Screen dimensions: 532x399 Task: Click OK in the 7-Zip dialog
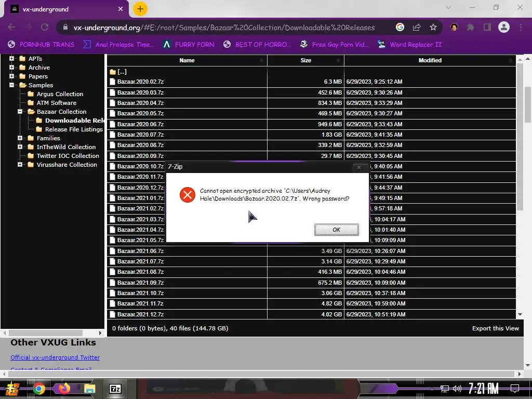(336, 230)
